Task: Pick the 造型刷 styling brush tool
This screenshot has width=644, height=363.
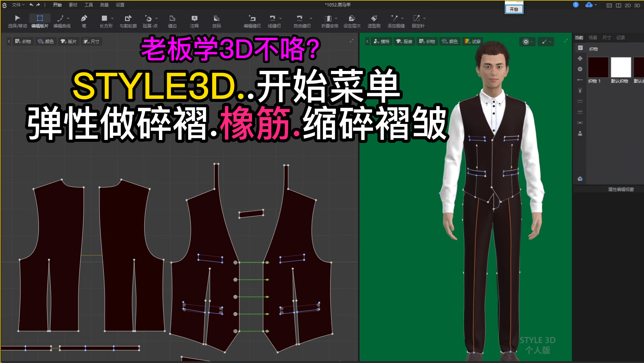Action: 374,21
